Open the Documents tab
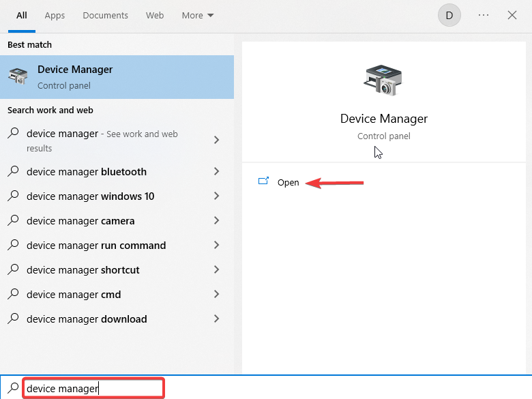Viewport: 532px width, 399px height. (x=106, y=16)
